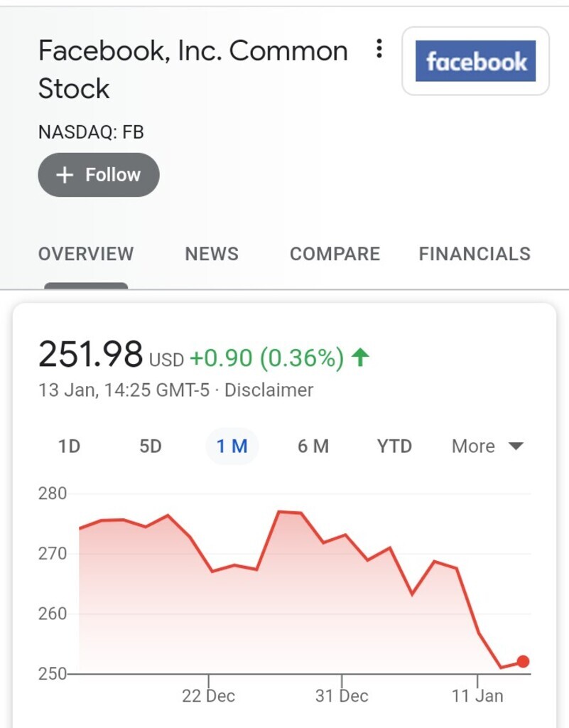
Task: Click the Facebook logo thumbnail
Action: (475, 61)
